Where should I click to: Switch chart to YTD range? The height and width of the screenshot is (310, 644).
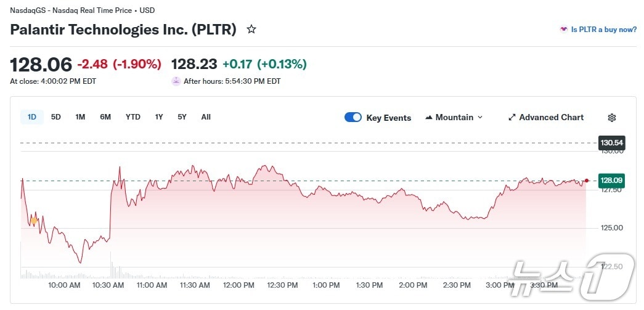pos(133,117)
